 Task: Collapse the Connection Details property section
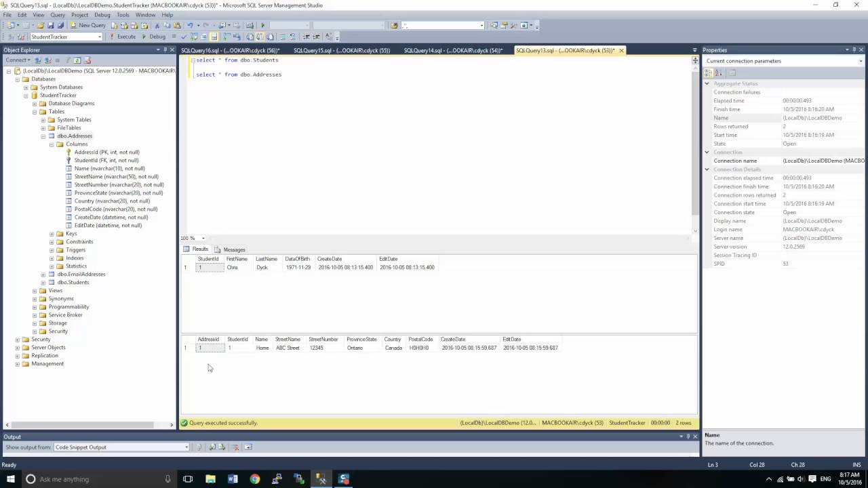tap(707, 169)
